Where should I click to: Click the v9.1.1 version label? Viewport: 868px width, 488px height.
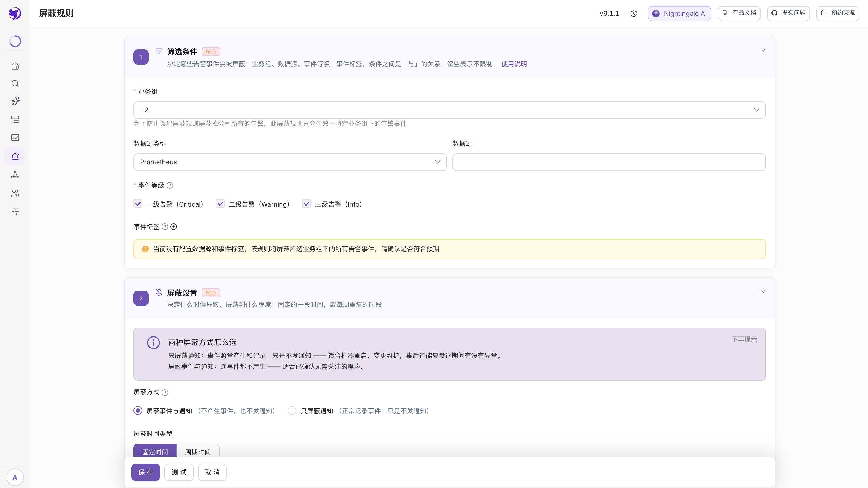pyautogui.click(x=609, y=14)
